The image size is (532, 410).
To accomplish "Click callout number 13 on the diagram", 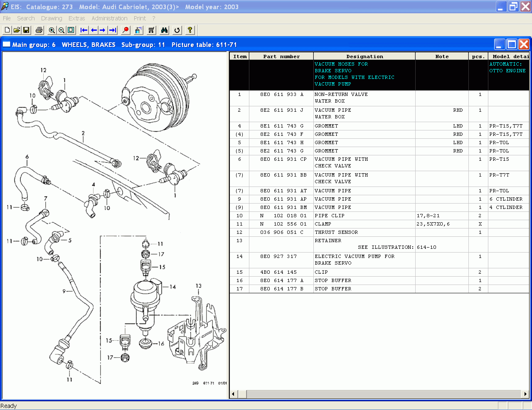I will (x=198, y=286).
